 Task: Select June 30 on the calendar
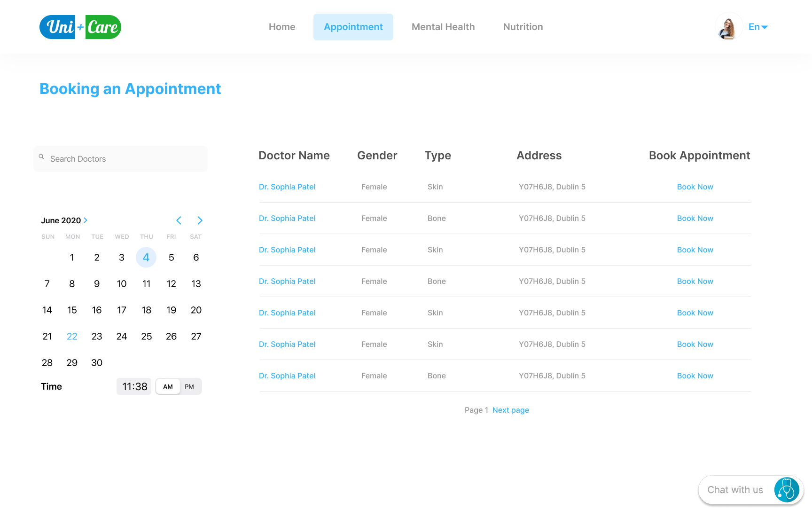click(97, 363)
